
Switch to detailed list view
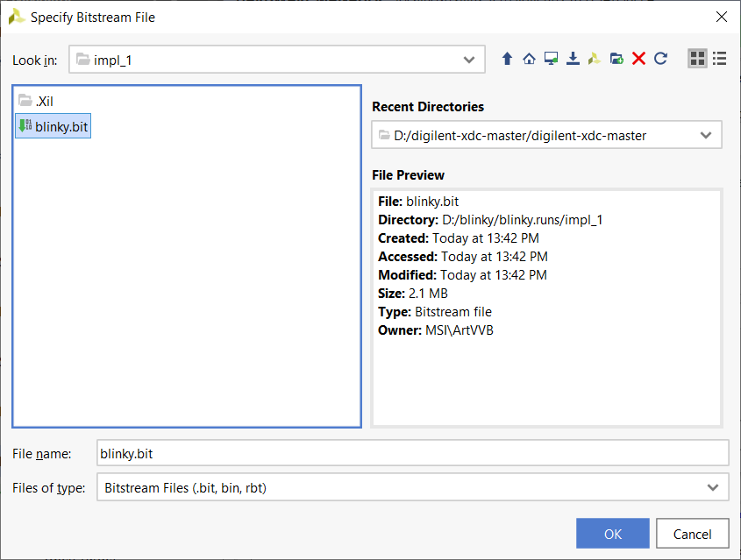(719, 59)
